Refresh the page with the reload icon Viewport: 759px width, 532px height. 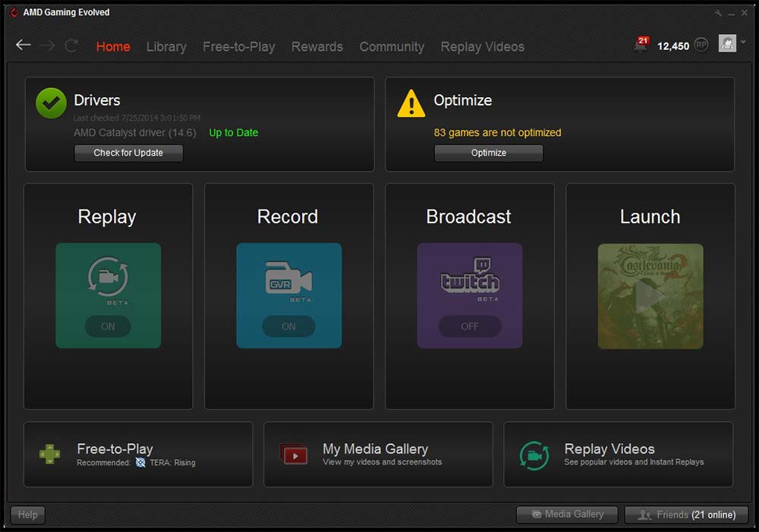(x=71, y=46)
